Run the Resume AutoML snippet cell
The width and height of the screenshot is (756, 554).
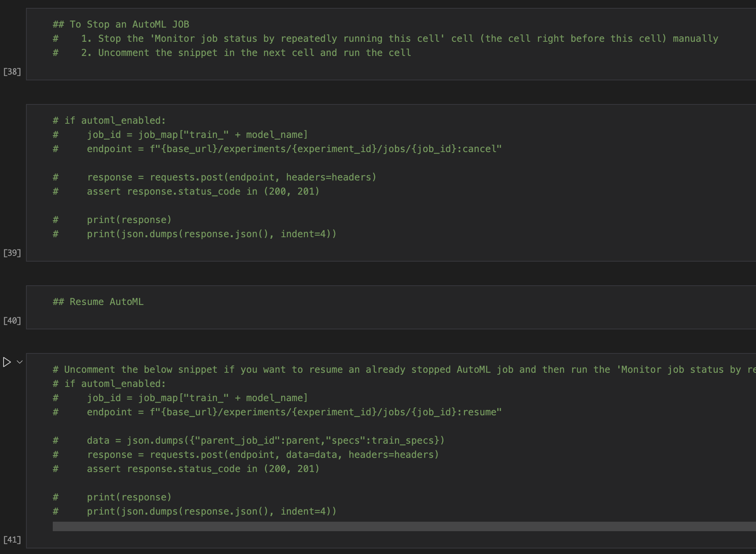(x=7, y=362)
